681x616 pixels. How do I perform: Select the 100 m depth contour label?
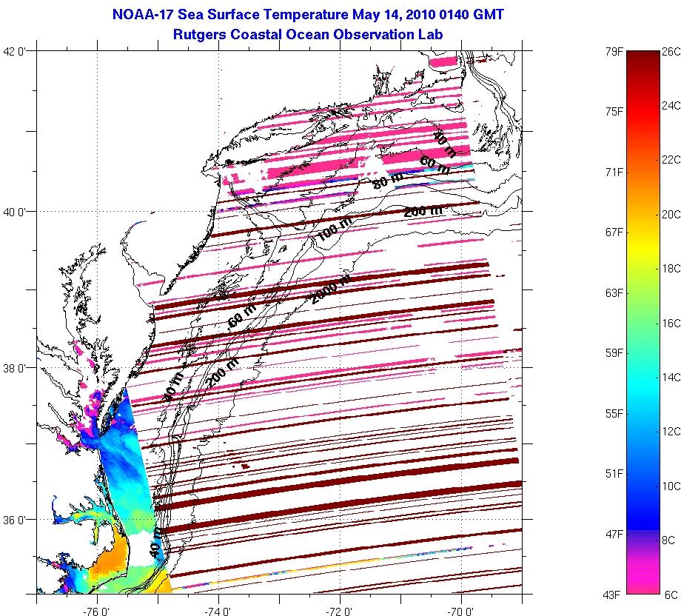tap(335, 229)
